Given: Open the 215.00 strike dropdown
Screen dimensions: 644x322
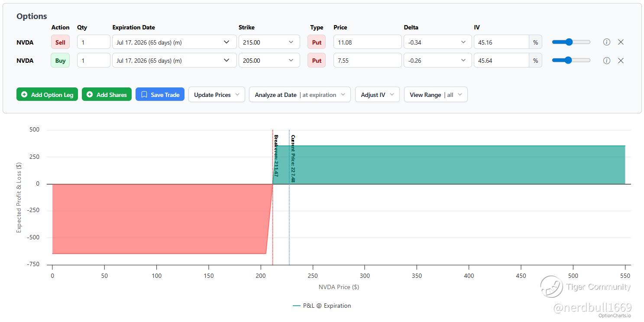Looking at the screenshot, I should coord(269,42).
